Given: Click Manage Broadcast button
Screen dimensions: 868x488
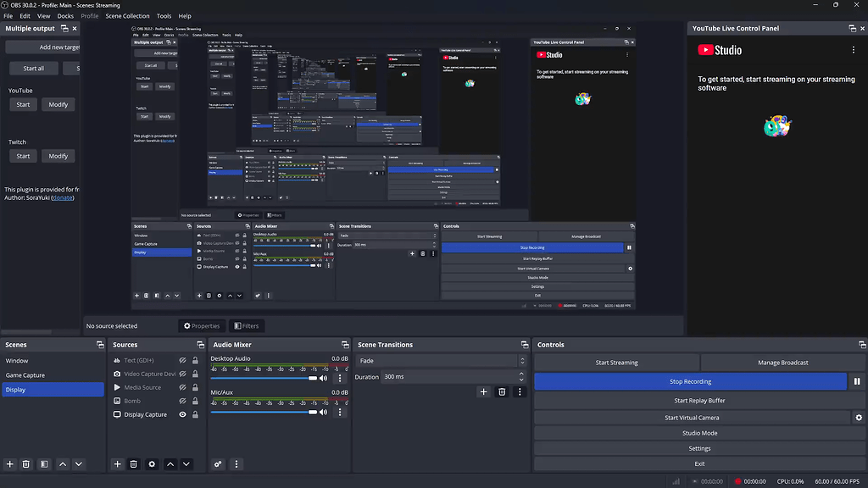Looking at the screenshot, I should click(782, 363).
